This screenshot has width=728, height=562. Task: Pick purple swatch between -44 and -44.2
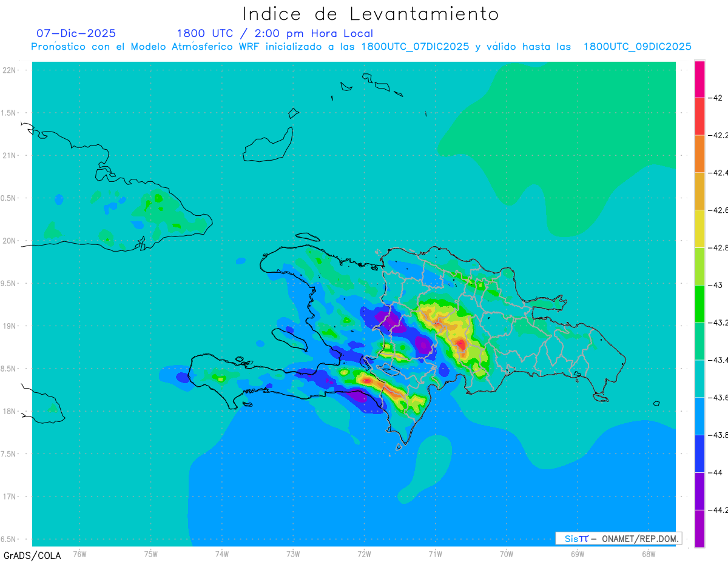(699, 491)
